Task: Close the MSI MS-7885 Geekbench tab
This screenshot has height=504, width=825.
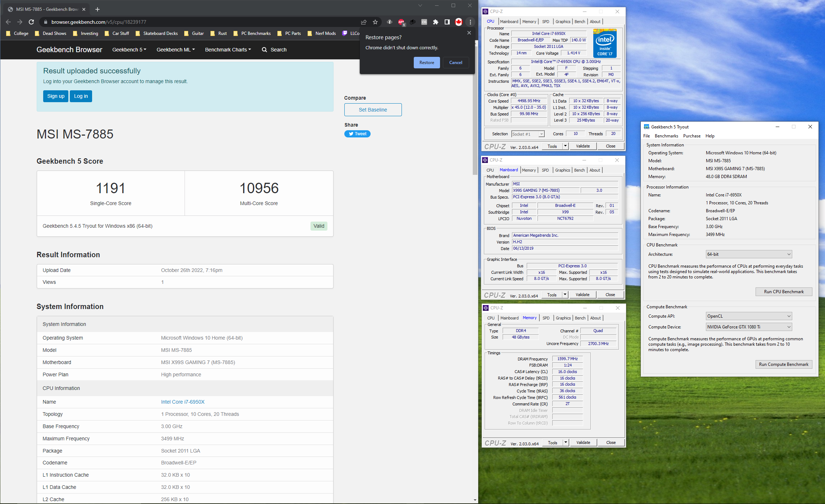Action: 84,9
